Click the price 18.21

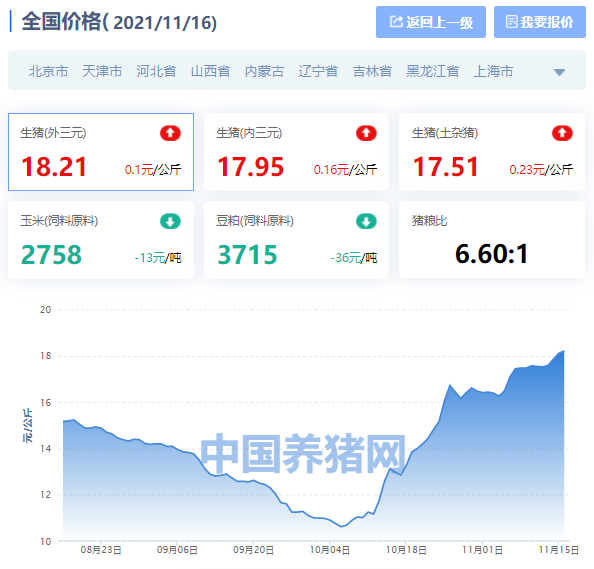point(54,167)
